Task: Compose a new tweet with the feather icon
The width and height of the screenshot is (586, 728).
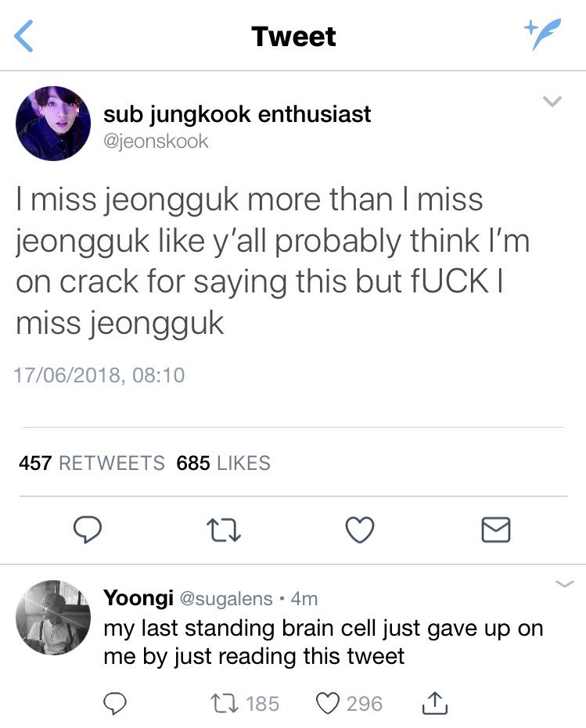Action: [542, 34]
